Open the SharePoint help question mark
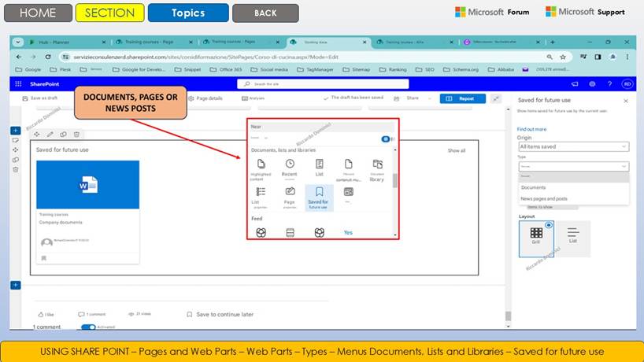 click(x=609, y=83)
